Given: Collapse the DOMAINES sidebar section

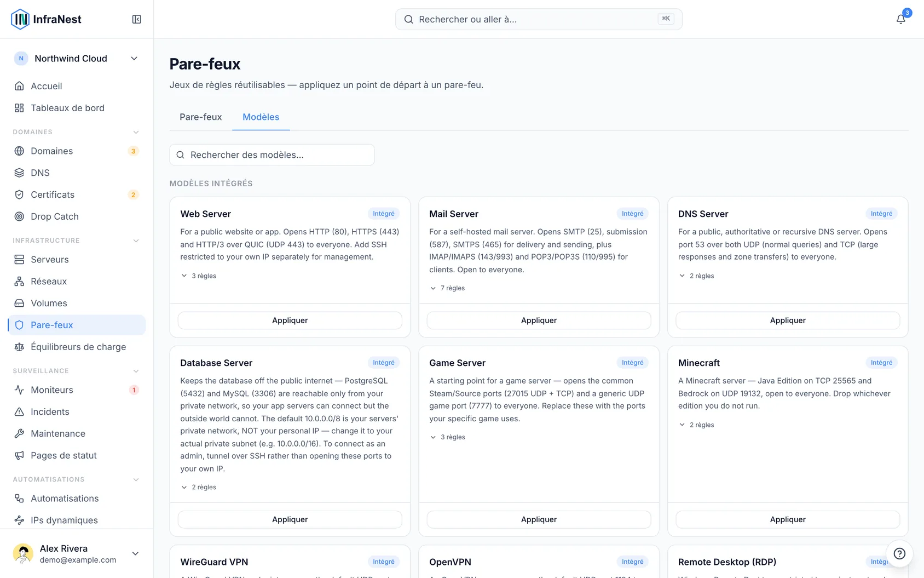Looking at the screenshot, I should (136, 132).
